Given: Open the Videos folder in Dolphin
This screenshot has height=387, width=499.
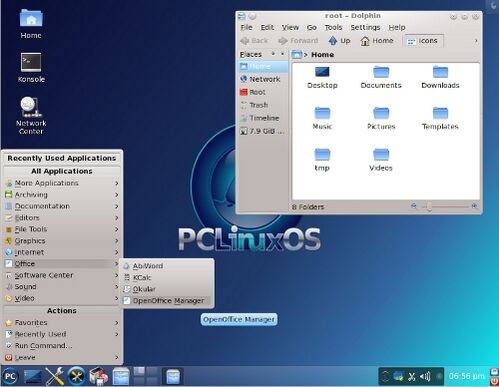Looking at the screenshot, I should [x=381, y=160].
